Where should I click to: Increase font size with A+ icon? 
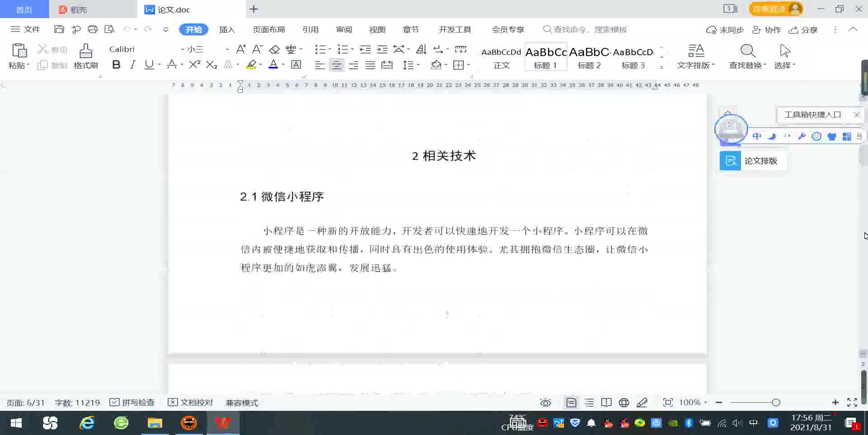tap(241, 49)
